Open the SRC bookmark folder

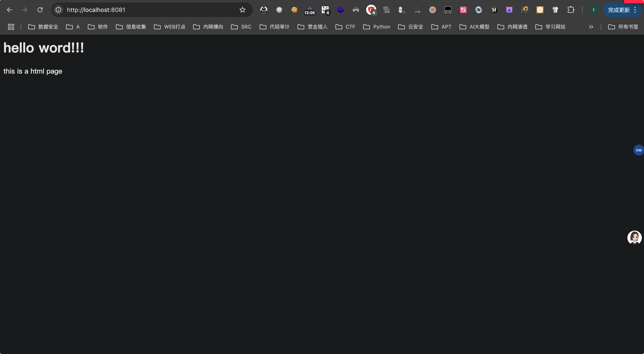coord(241,27)
